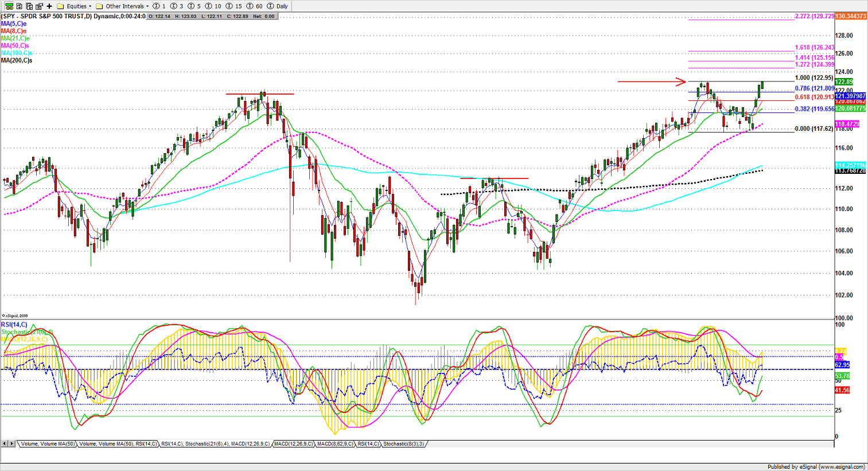Click the second toolbar refresh-window icon
The height and width of the screenshot is (471, 868).
tap(19, 6)
